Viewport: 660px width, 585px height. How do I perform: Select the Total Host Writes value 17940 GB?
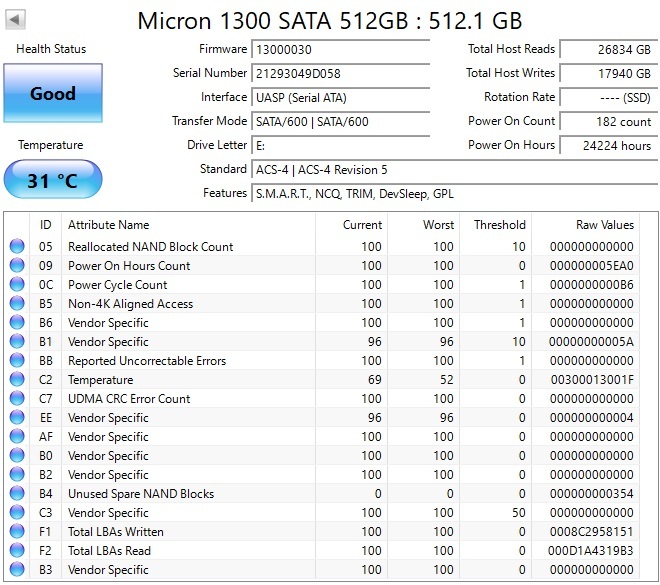pyautogui.click(x=609, y=73)
